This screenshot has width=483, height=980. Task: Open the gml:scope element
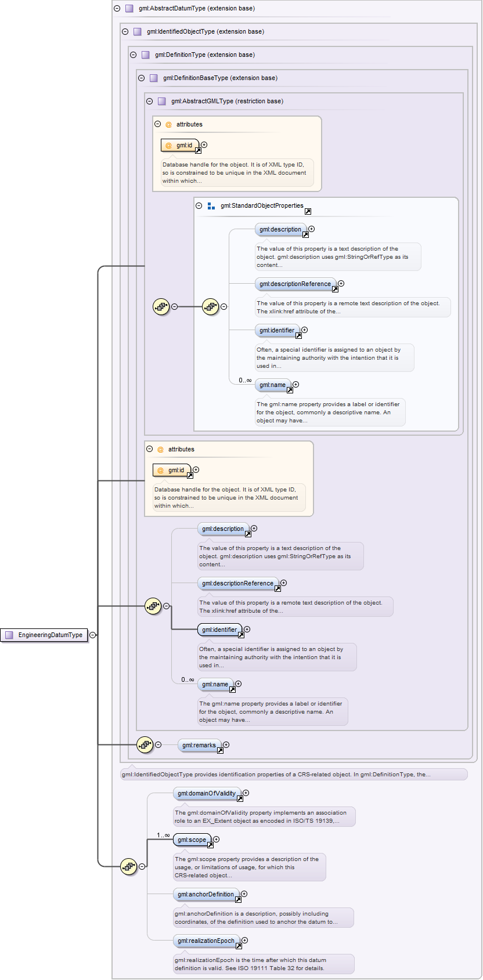click(x=192, y=840)
